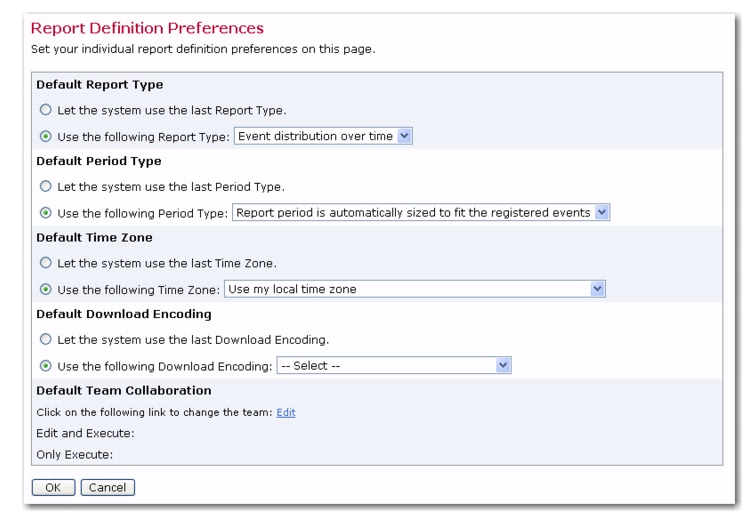Viewport: 754px width, 527px height.
Task: Confirm preferences with the OK button
Action: pyautogui.click(x=53, y=488)
